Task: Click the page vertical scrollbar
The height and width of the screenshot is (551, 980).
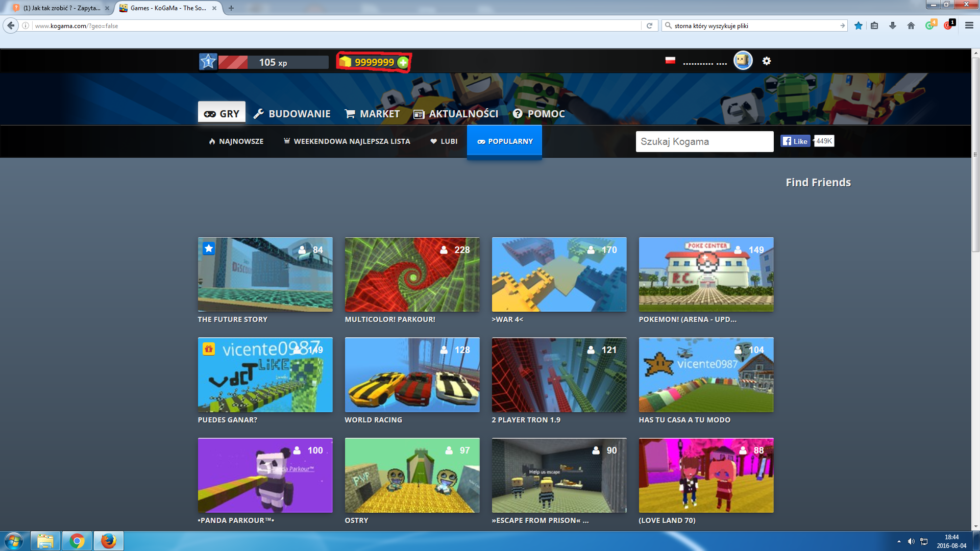Action: click(975, 153)
